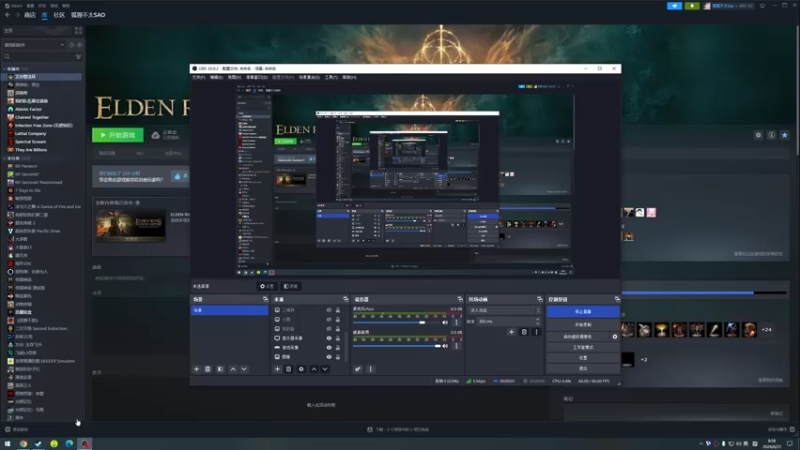Viewport: 800px width, 450px height.
Task: Remove selected source via Sources trash icon
Action: [288, 369]
